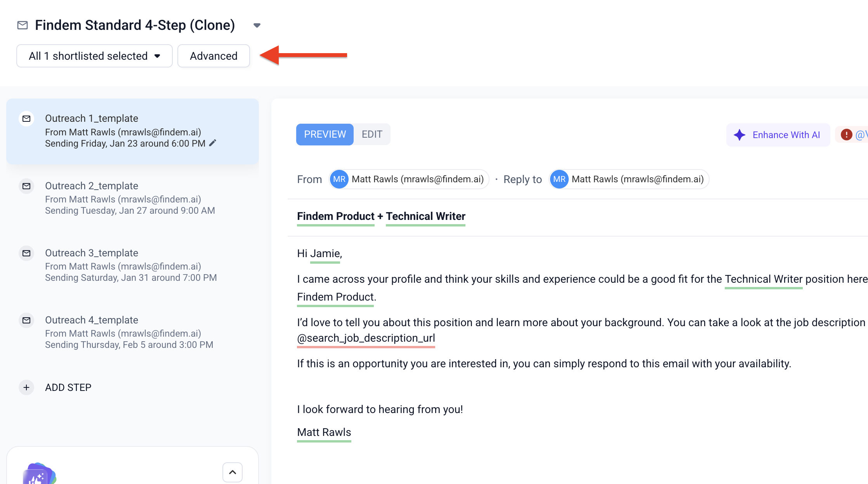Click the Reply to chip Matt Rawls
The image size is (868, 484).
pos(629,179)
